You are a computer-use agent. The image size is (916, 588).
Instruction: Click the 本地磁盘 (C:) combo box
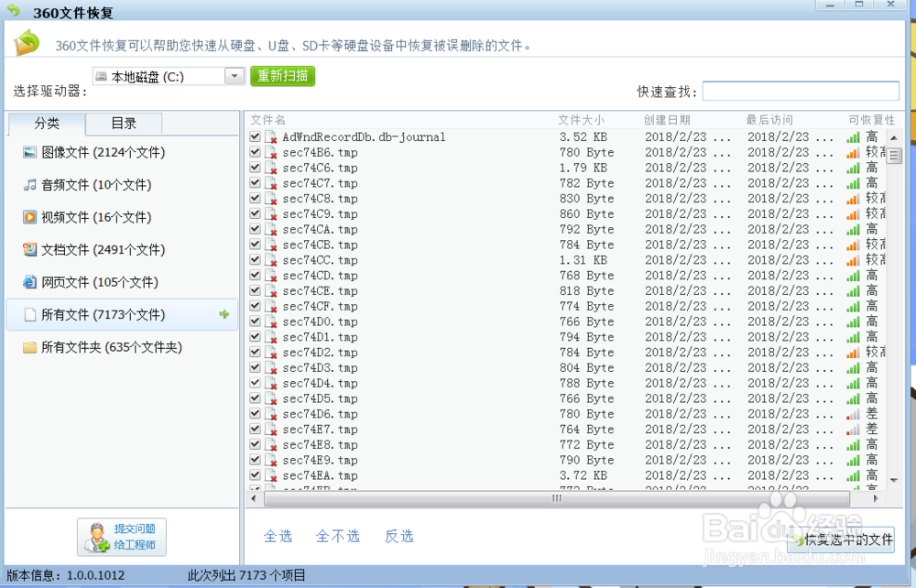pos(169,76)
